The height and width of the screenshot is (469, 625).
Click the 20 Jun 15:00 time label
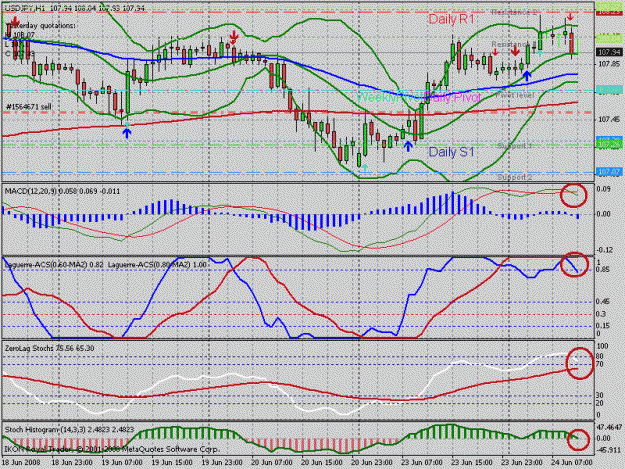(x=322, y=463)
